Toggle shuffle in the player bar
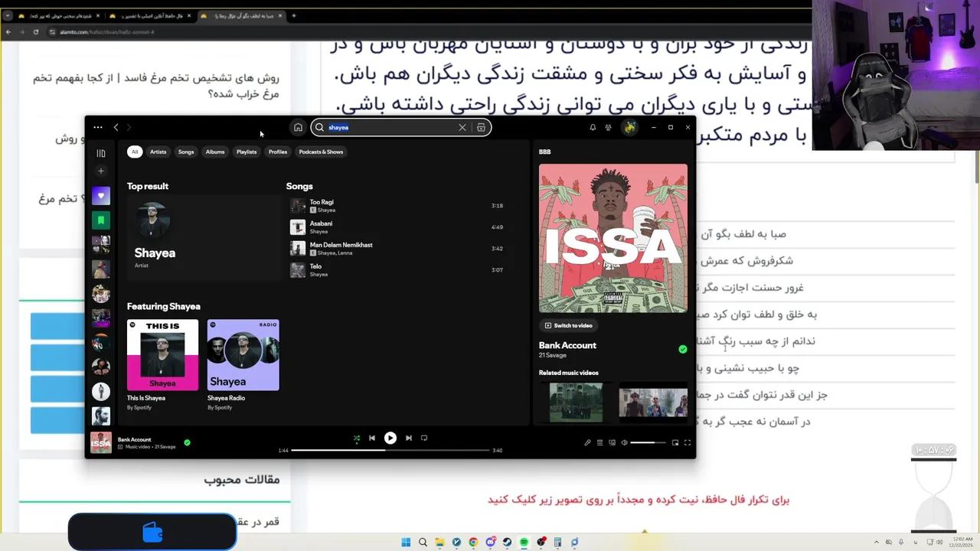The height and width of the screenshot is (551, 980). pos(356,439)
